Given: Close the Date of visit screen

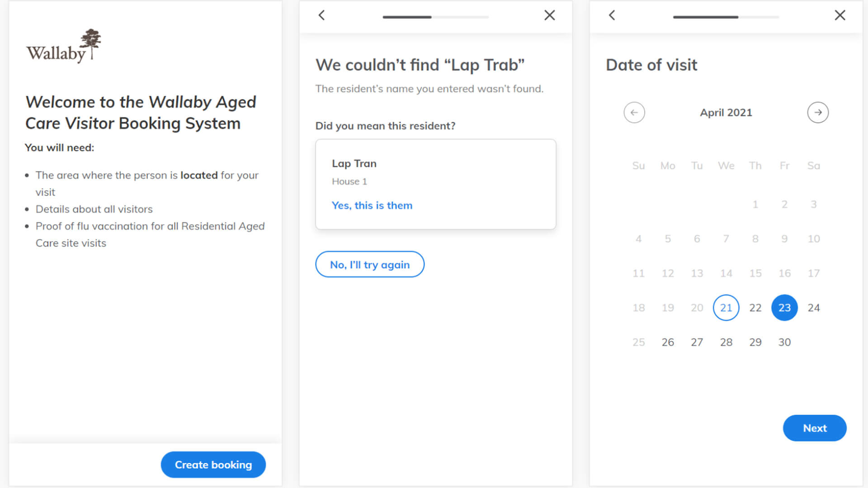Looking at the screenshot, I should (x=840, y=15).
